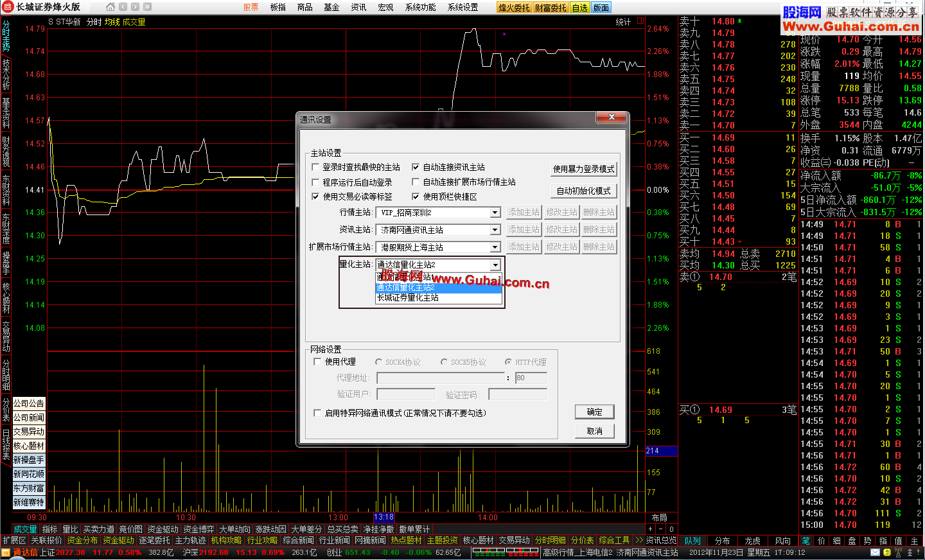Click 使用暴力登录模式 button

click(x=584, y=169)
